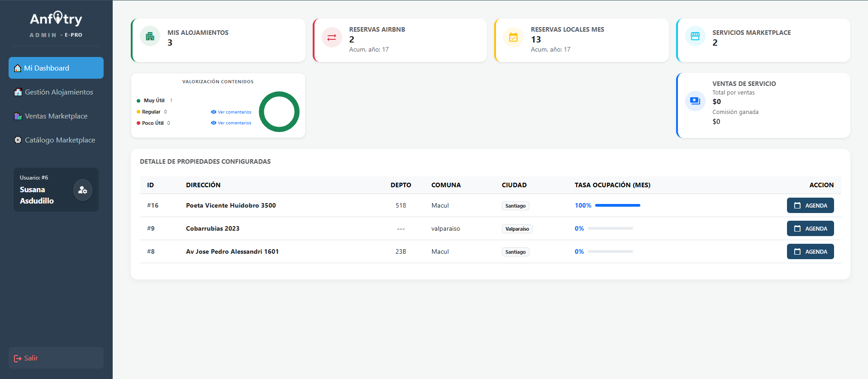Image resolution: width=868 pixels, height=379 pixels.
Task: Click calendar icon in #9 Agenda button
Action: click(x=797, y=228)
